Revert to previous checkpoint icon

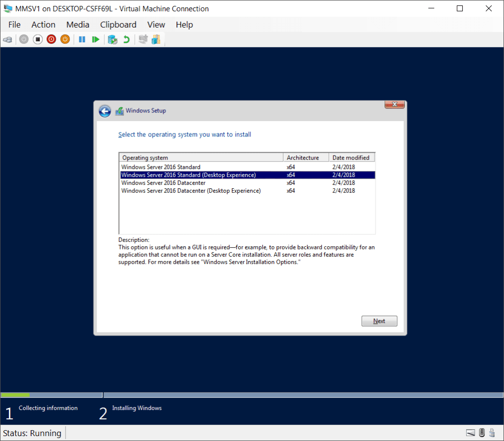point(126,39)
